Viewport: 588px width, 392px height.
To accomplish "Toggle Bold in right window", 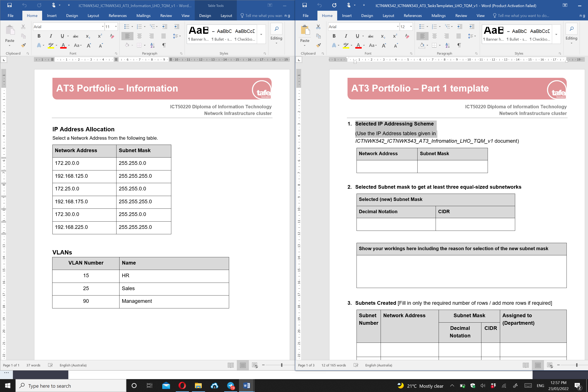I will click(334, 36).
